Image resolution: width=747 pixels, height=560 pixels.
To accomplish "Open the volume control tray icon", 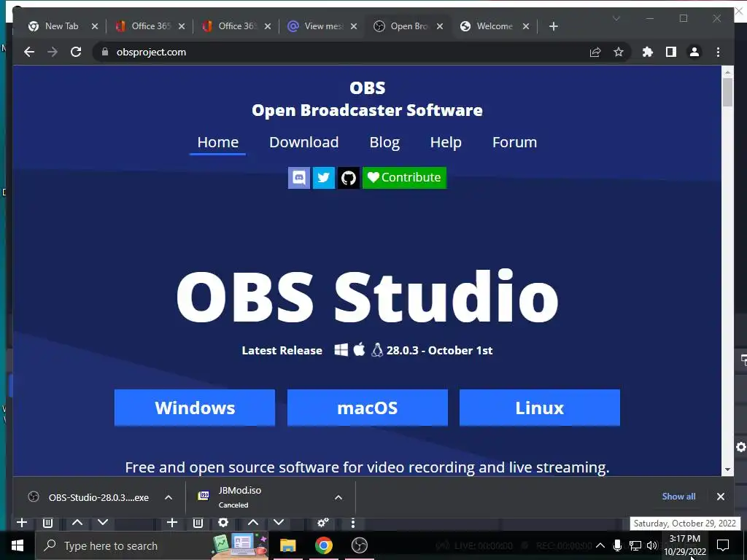I will click(x=651, y=545).
